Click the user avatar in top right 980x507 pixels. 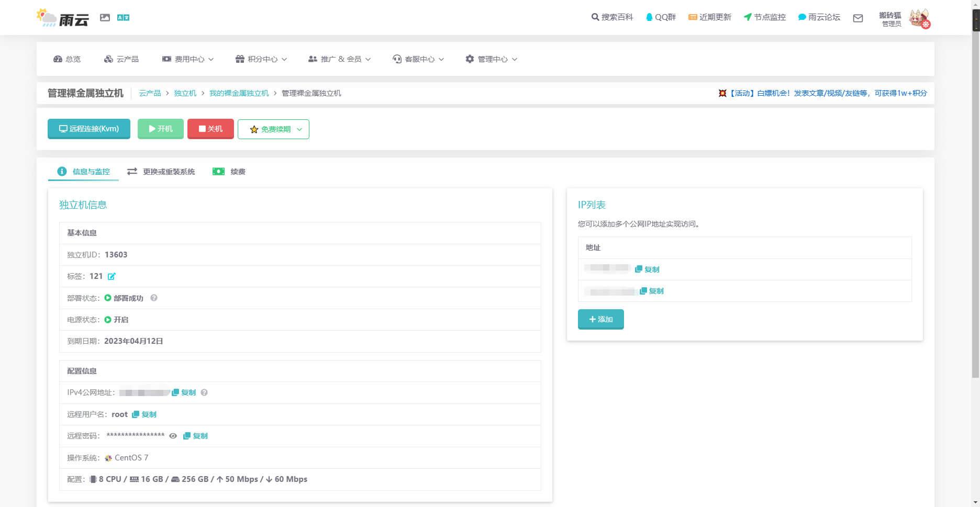point(920,18)
